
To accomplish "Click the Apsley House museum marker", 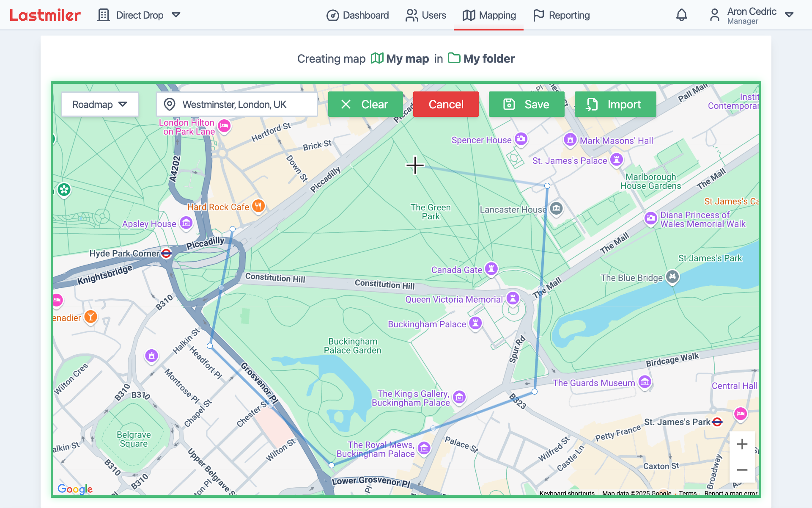I will point(186,223).
